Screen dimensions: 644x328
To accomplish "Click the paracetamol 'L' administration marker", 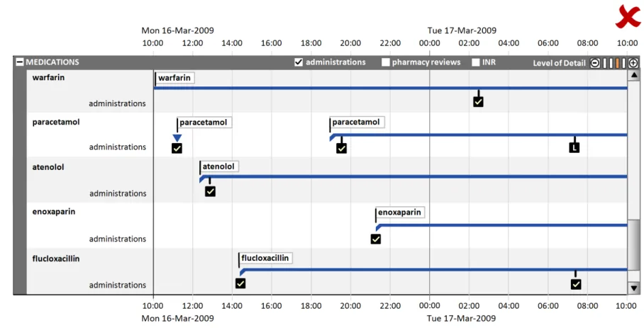I will point(574,147).
